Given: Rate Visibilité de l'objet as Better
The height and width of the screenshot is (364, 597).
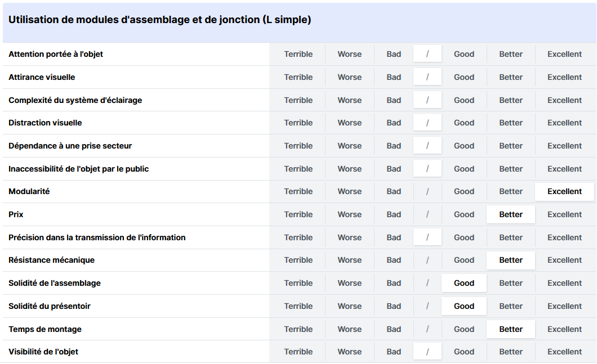Looking at the screenshot, I should tap(511, 352).
